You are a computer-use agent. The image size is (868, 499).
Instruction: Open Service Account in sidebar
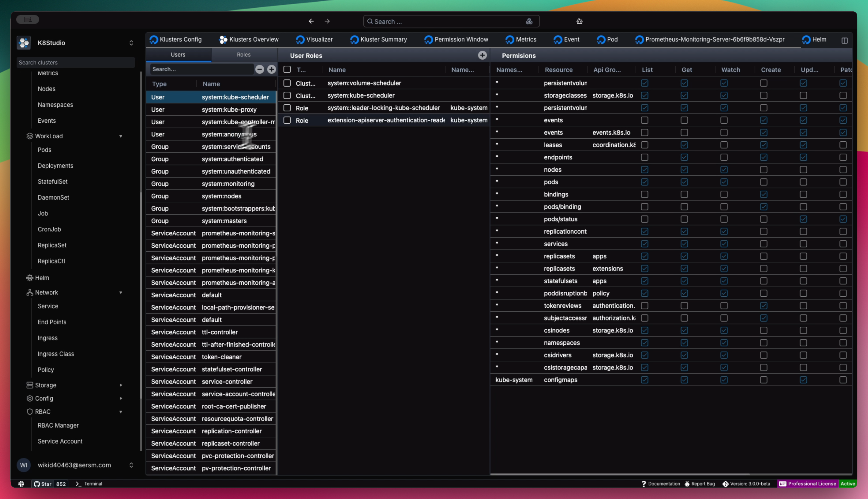tap(60, 441)
